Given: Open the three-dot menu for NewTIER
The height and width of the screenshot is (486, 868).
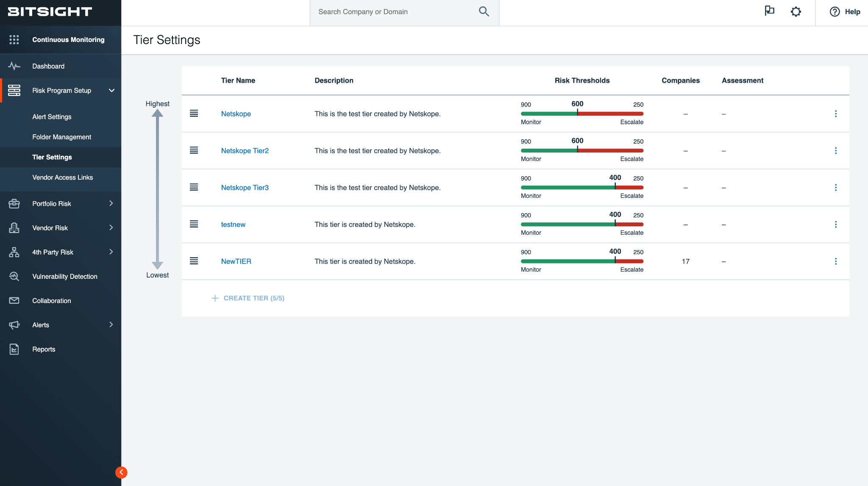Looking at the screenshot, I should pos(835,261).
